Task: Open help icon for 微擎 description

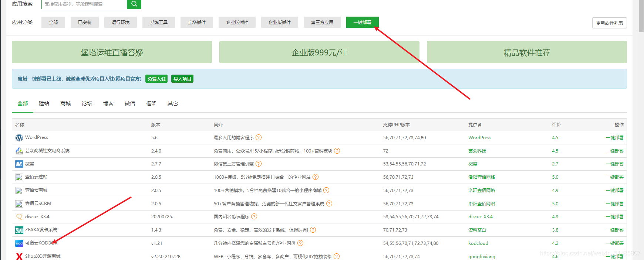Action: click(x=259, y=164)
